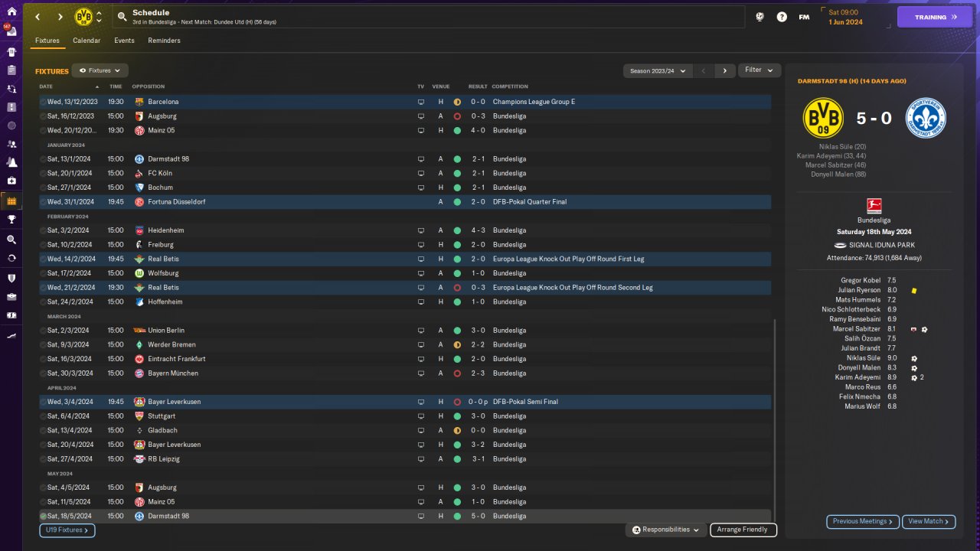Click the Borussia Dortmund club badge in header
980x551 pixels.
coord(83,17)
